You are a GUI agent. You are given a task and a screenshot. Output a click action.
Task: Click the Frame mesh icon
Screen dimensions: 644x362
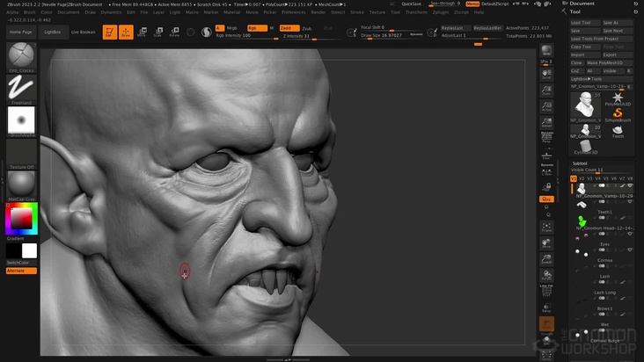click(x=547, y=225)
